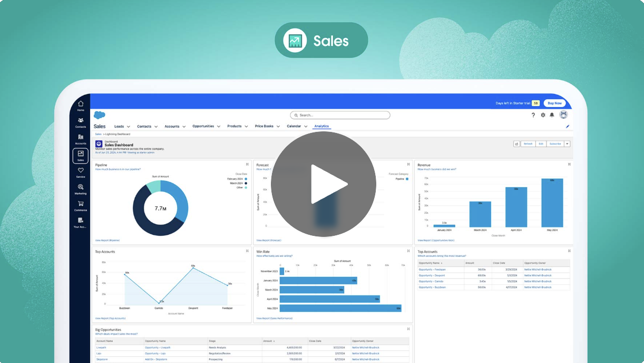Click the Subscribe button
The width and height of the screenshot is (644, 363).
tap(555, 144)
